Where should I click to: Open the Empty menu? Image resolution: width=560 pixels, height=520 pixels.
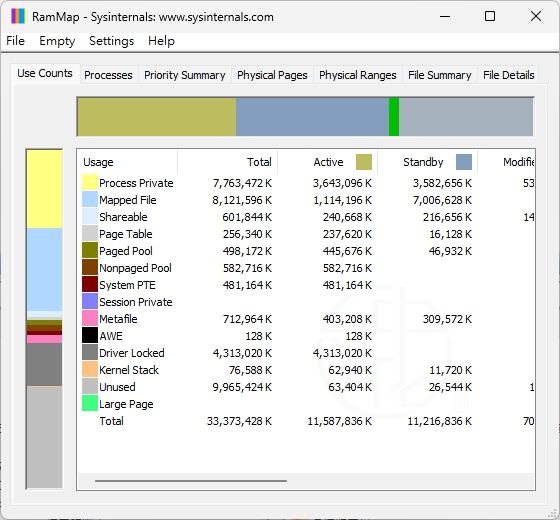57,41
